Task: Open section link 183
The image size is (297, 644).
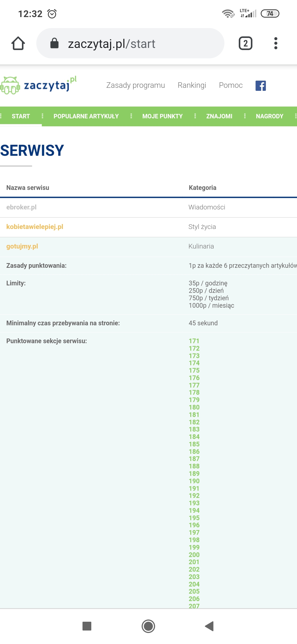Action: (194, 429)
